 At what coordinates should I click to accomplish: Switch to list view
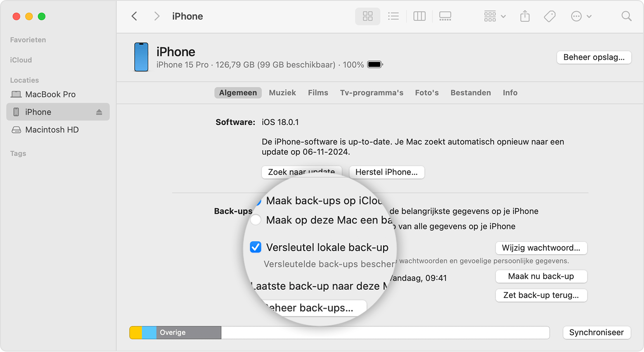click(393, 16)
